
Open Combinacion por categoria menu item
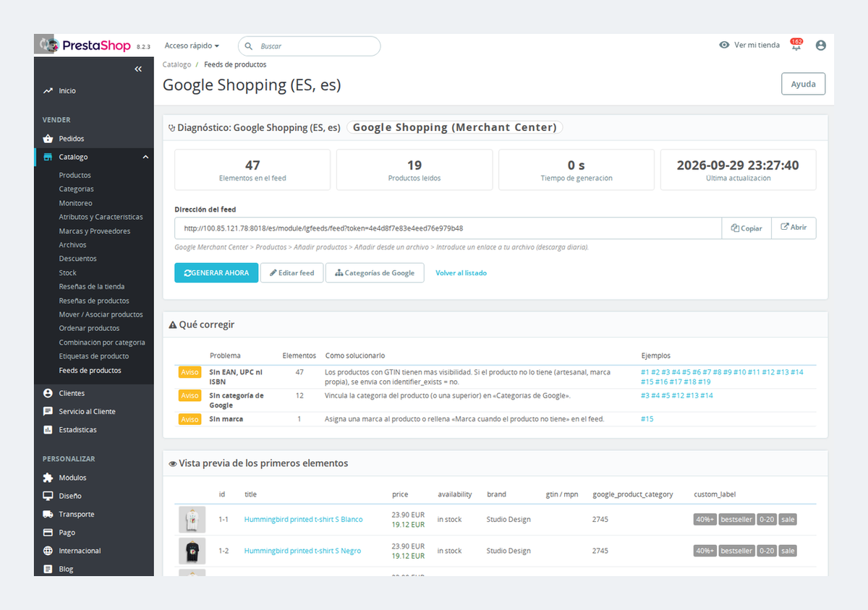[x=102, y=343]
